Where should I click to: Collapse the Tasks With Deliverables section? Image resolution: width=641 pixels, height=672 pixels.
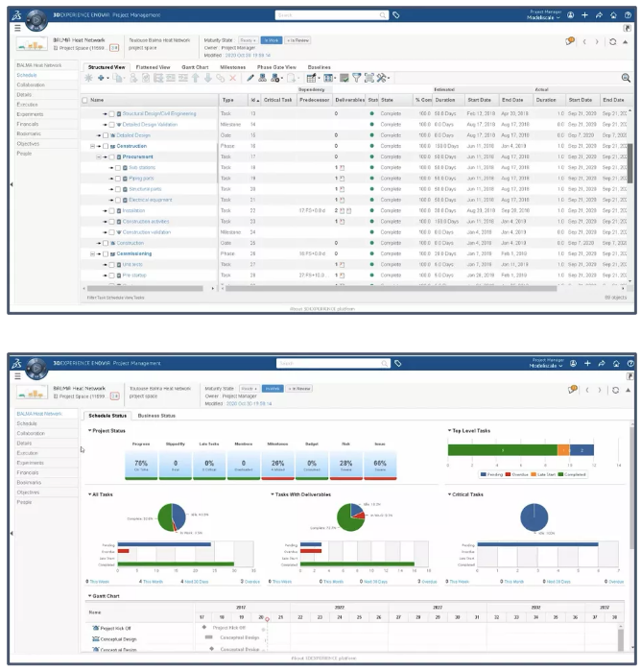273,494
